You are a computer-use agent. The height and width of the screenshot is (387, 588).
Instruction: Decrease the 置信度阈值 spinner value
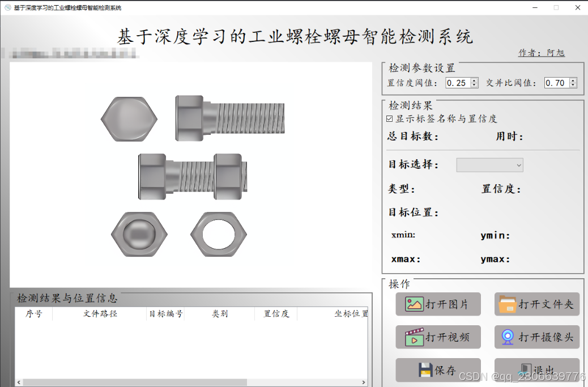pos(474,85)
